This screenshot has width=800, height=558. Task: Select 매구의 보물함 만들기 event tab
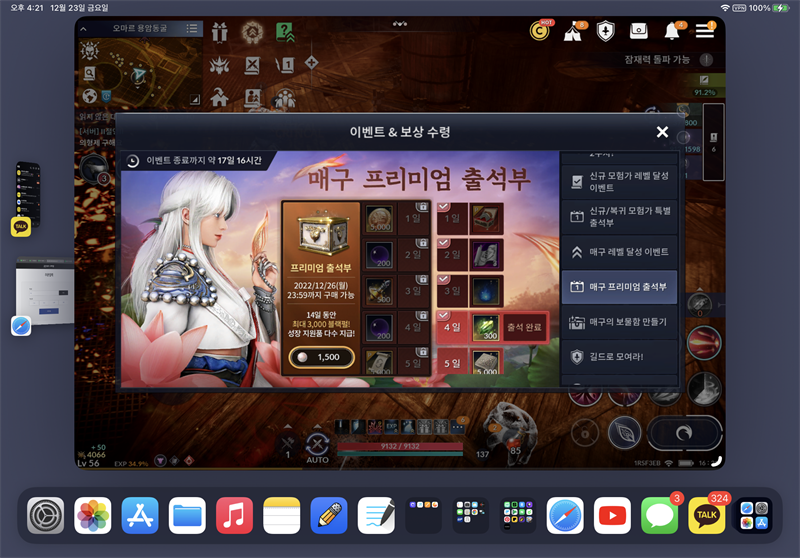(x=619, y=321)
